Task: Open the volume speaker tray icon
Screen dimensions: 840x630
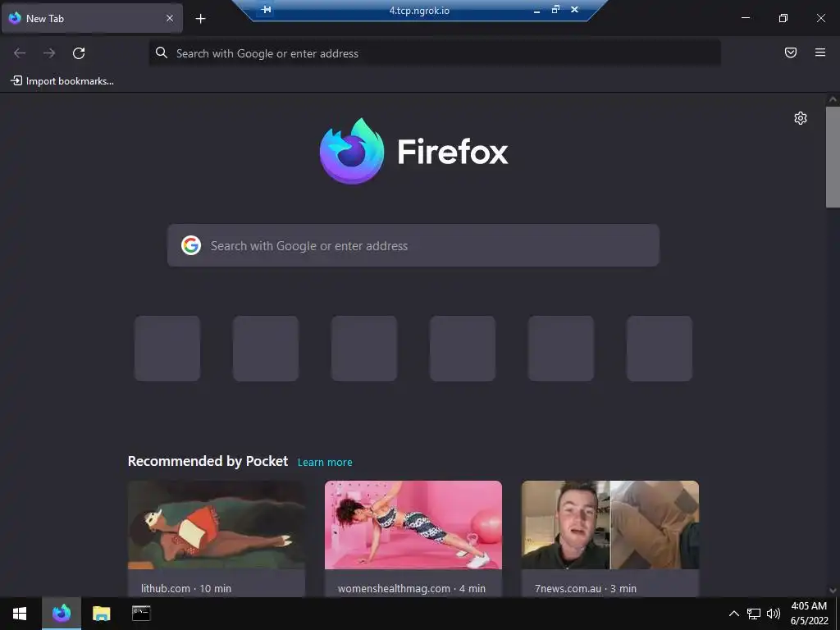Action: [x=773, y=614]
